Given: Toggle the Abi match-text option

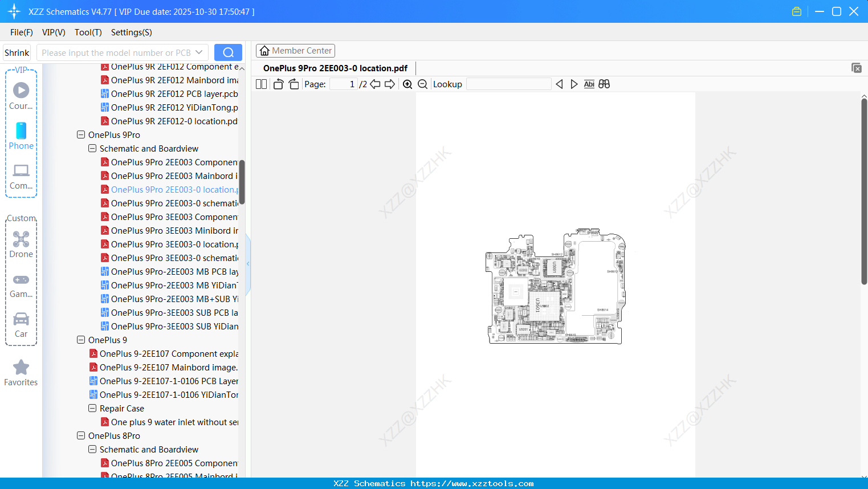Looking at the screenshot, I should point(589,84).
